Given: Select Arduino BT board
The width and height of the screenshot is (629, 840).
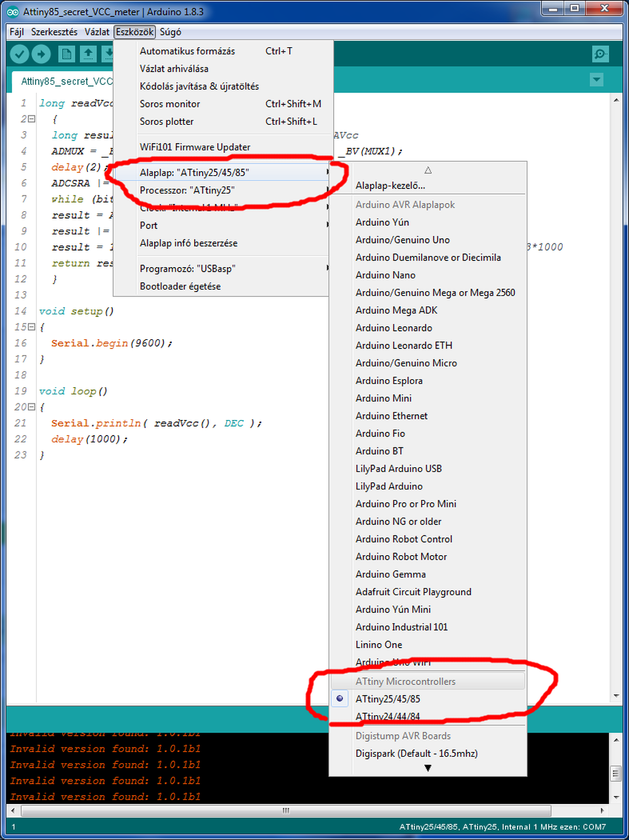Looking at the screenshot, I should pos(428,451).
